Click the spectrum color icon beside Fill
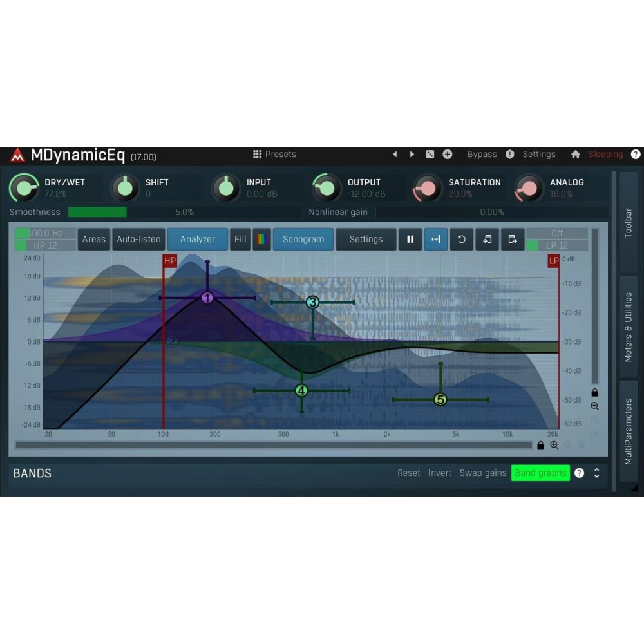The width and height of the screenshot is (644, 644). [x=261, y=239]
